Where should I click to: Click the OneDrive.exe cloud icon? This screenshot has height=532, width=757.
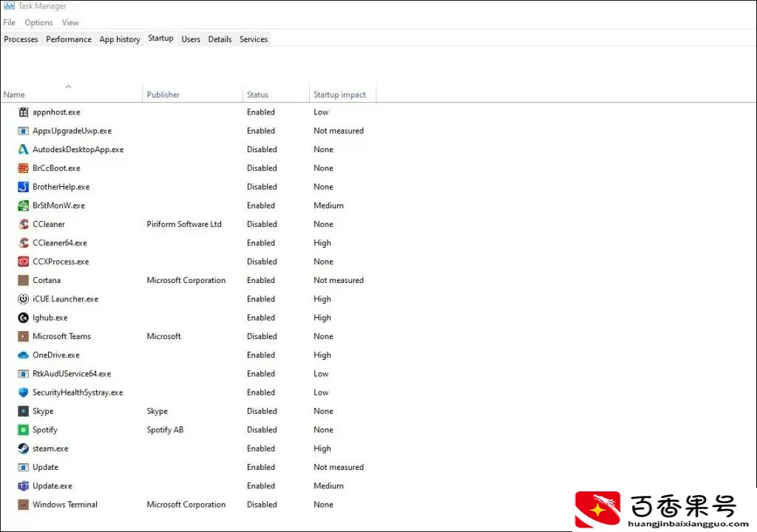tap(23, 355)
